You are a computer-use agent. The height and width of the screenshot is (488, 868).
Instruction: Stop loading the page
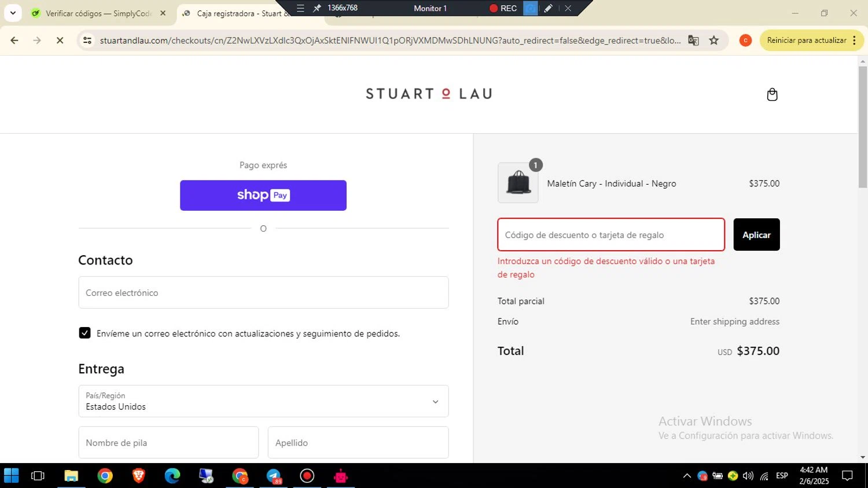coord(60,40)
